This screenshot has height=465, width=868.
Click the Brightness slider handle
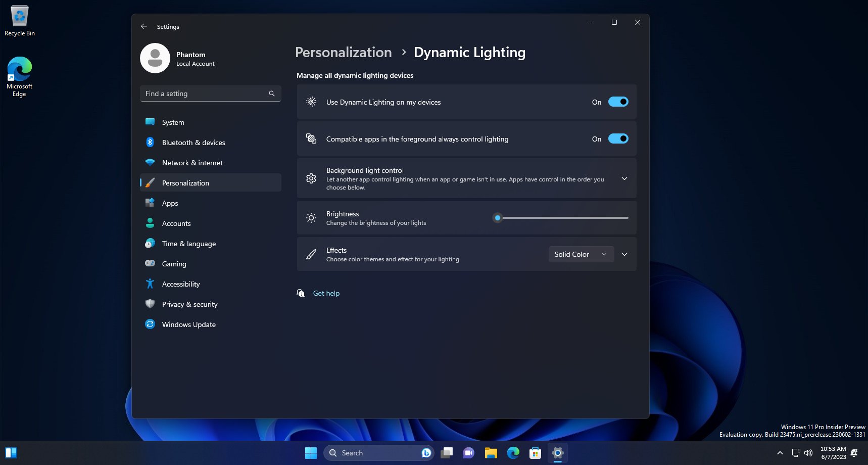point(498,218)
